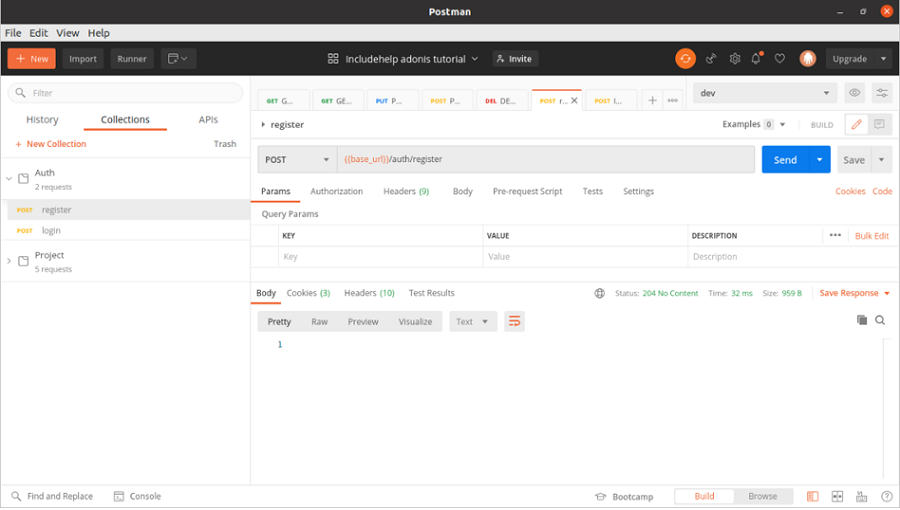900x510 pixels.
Task: Open the help question mark icon
Action: click(887, 497)
